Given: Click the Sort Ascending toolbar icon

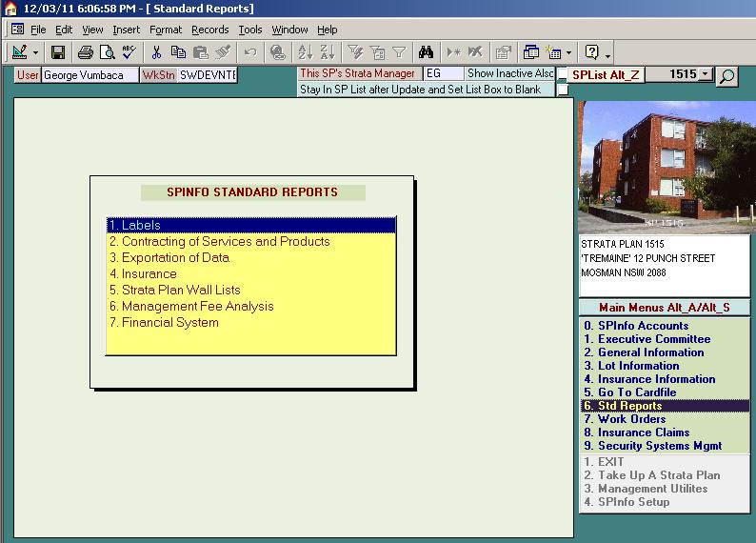Looking at the screenshot, I should 305,52.
